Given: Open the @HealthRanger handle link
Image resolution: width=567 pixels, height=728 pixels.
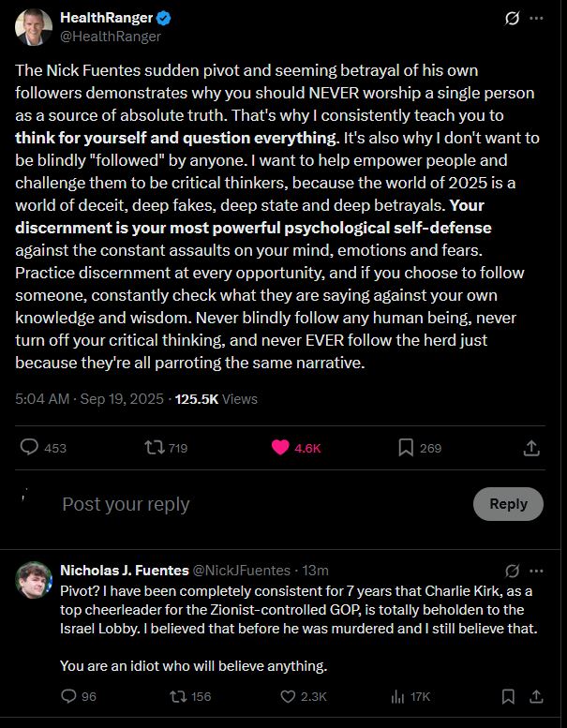Looking at the screenshot, I should click(x=111, y=37).
